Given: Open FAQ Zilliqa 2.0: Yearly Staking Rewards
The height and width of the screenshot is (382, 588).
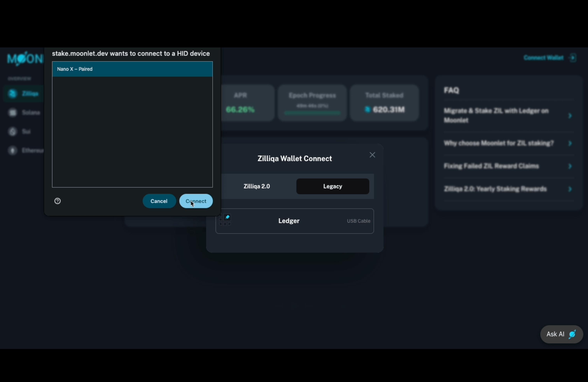Looking at the screenshot, I should (x=495, y=189).
